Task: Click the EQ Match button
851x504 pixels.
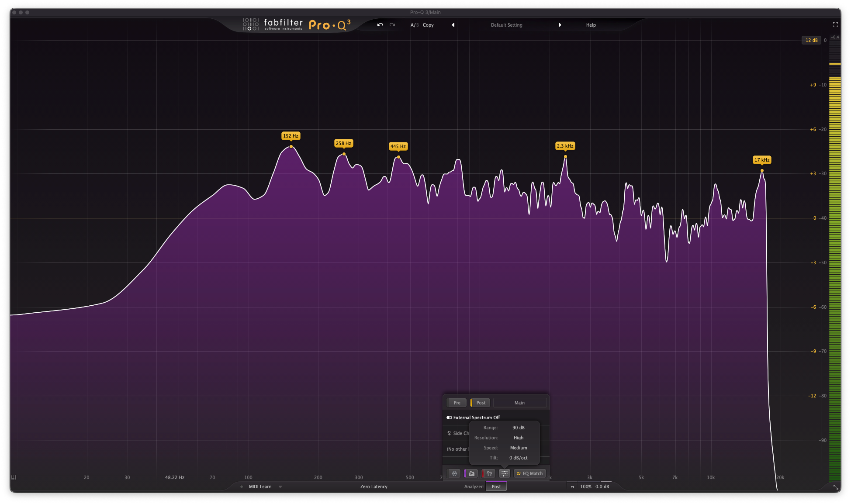Action: click(x=530, y=473)
